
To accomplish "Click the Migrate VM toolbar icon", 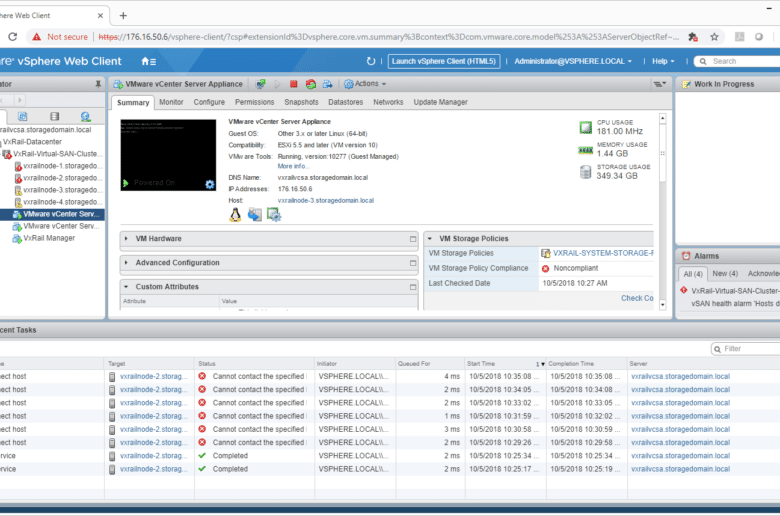I will (x=327, y=84).
